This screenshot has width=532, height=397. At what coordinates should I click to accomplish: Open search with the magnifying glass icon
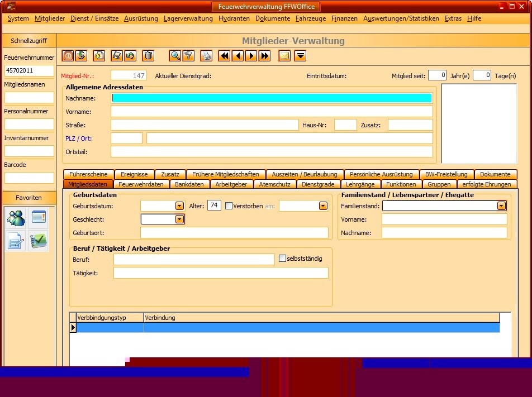pyautogui.click(x=175, y=56)
